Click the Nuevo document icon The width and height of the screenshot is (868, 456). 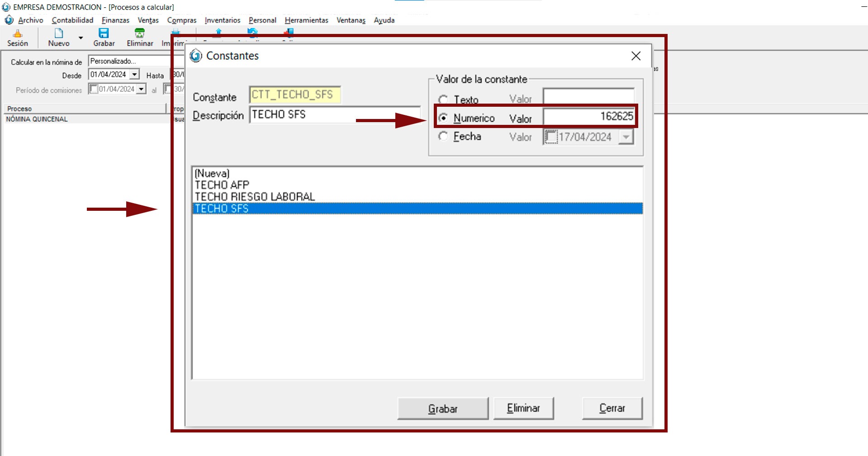[x=58, y=33]
